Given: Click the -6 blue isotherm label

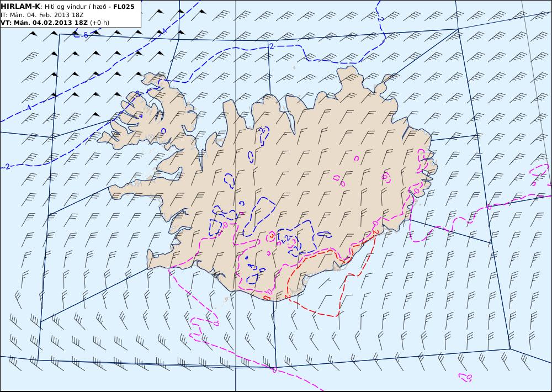Looking at the screenshot, I should point(84,35).
